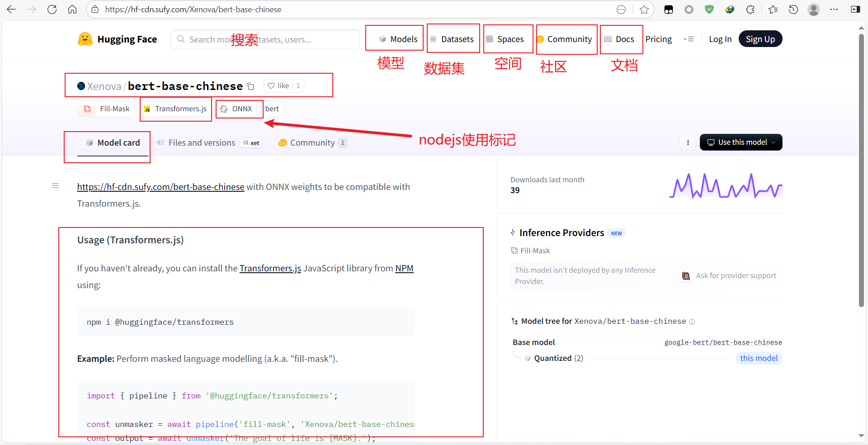
Task: Copy the model name using the copy icon
Action: coord(251,86)
